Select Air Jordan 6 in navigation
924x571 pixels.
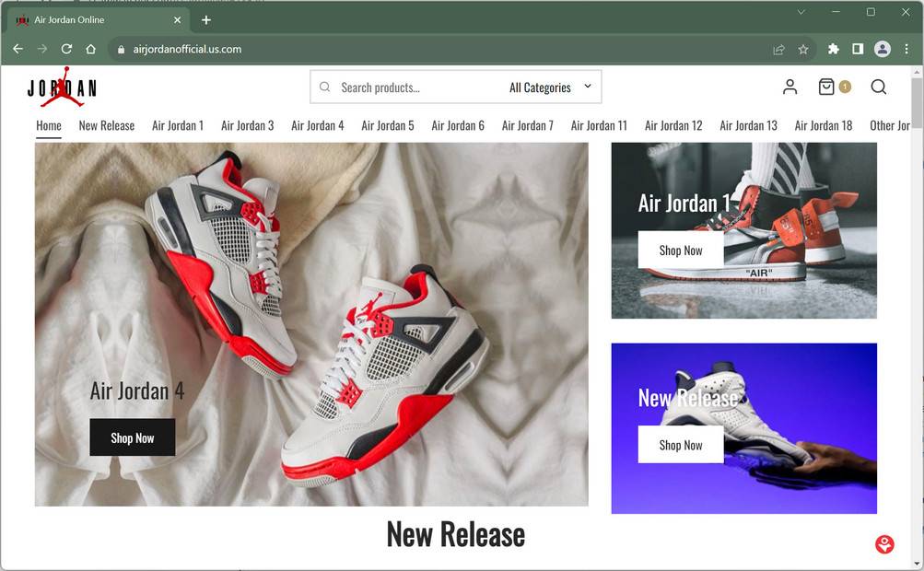point(458,125)
